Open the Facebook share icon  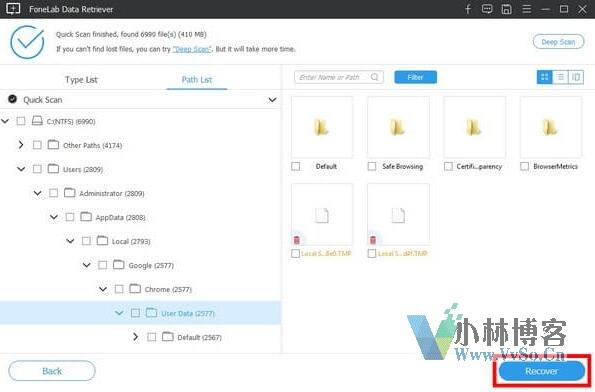tap(468, 9)
